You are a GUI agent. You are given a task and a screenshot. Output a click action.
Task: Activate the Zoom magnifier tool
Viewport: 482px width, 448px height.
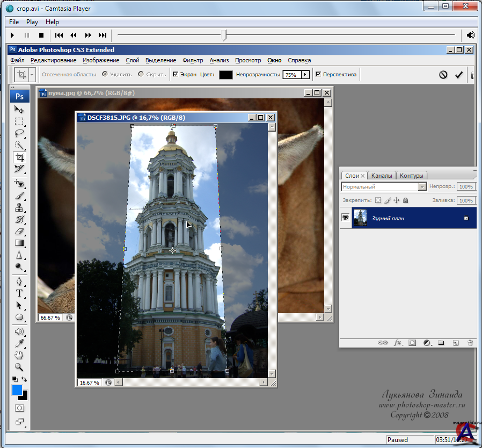[x=19, y=367]
